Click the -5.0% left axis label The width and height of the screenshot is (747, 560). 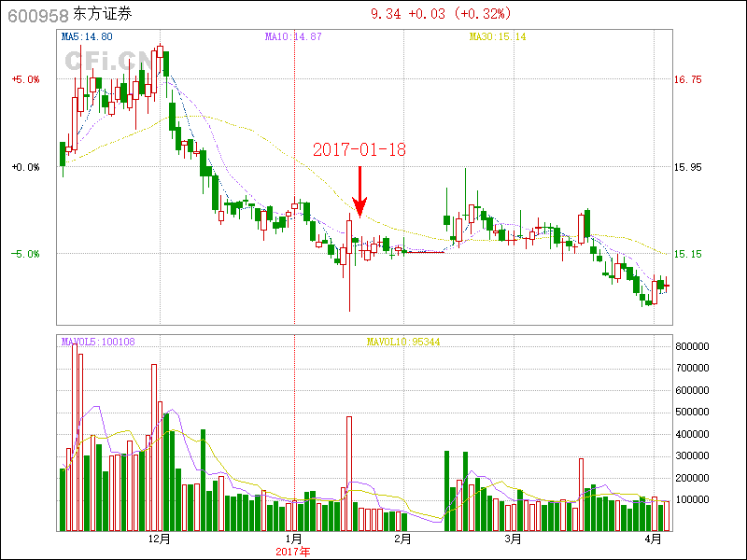tap(26, 254)
